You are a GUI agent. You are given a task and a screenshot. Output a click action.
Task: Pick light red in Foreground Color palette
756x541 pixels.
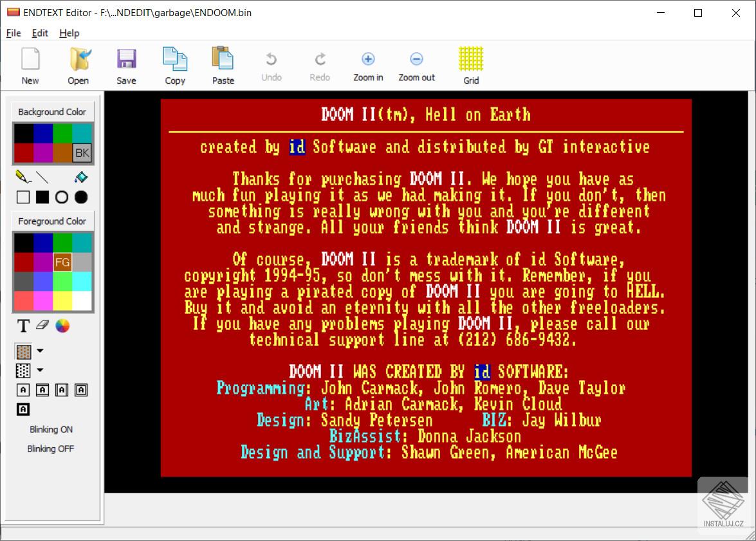24,301
